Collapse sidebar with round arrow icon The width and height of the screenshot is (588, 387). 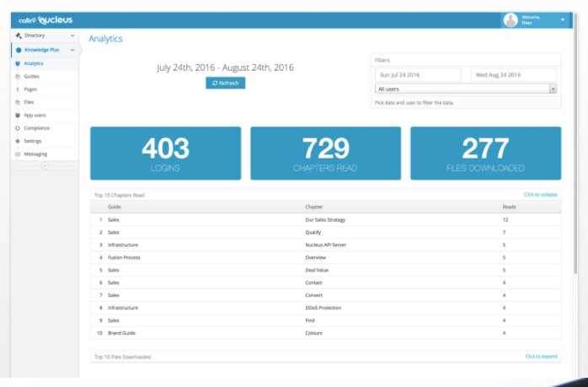(x=45, y=165)
